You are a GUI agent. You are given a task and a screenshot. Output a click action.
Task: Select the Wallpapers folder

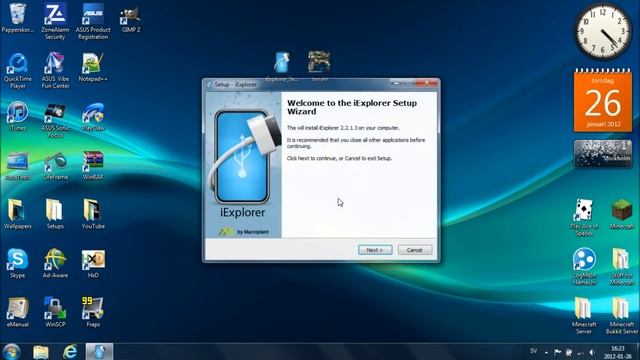coord(18,214)
